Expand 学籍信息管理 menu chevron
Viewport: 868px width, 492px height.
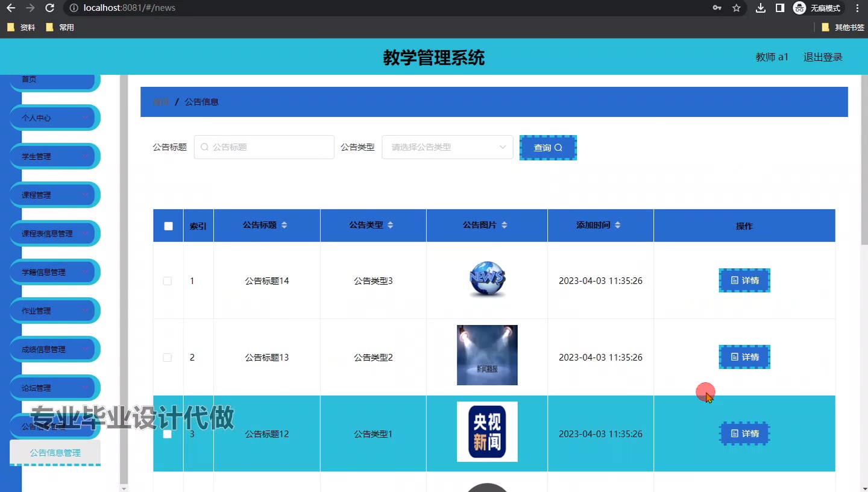85,272
